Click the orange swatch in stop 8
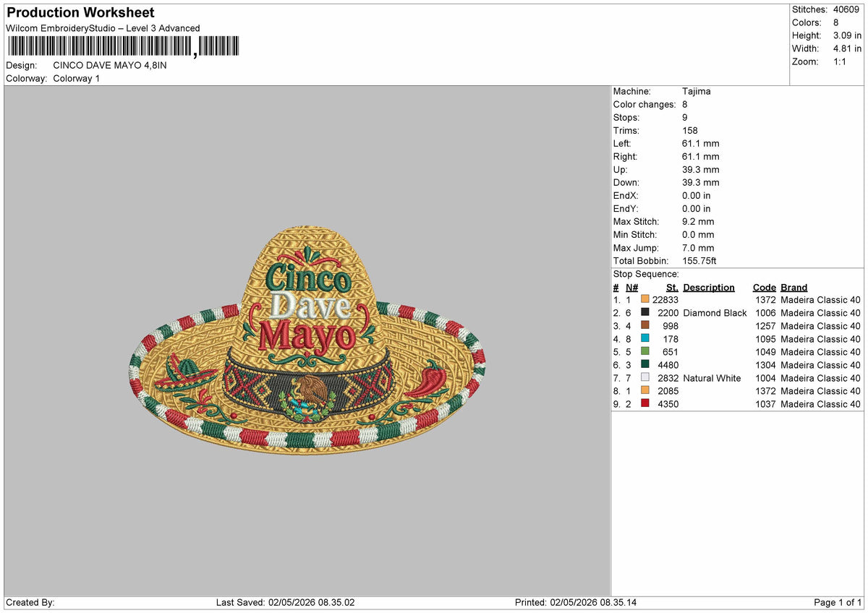Image resolution: width=868 pixels, height=613 pixels. point(645,390)
